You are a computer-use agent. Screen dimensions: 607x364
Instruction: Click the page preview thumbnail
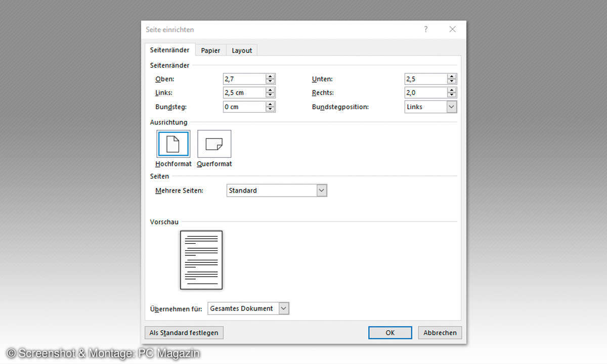click(201, 260)
